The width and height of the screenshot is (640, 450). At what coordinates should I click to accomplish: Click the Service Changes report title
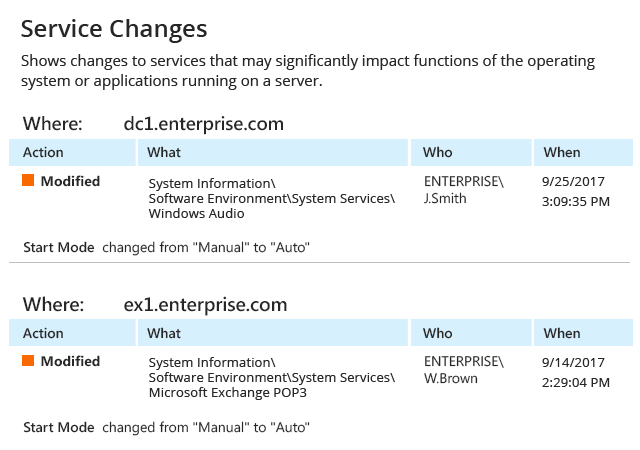click(x=114, y=28)
